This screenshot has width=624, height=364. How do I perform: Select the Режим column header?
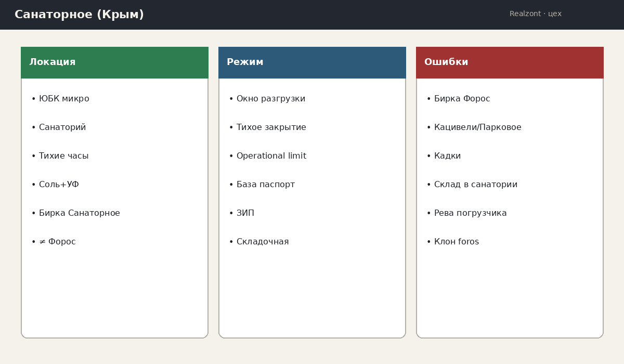[312, 62]
